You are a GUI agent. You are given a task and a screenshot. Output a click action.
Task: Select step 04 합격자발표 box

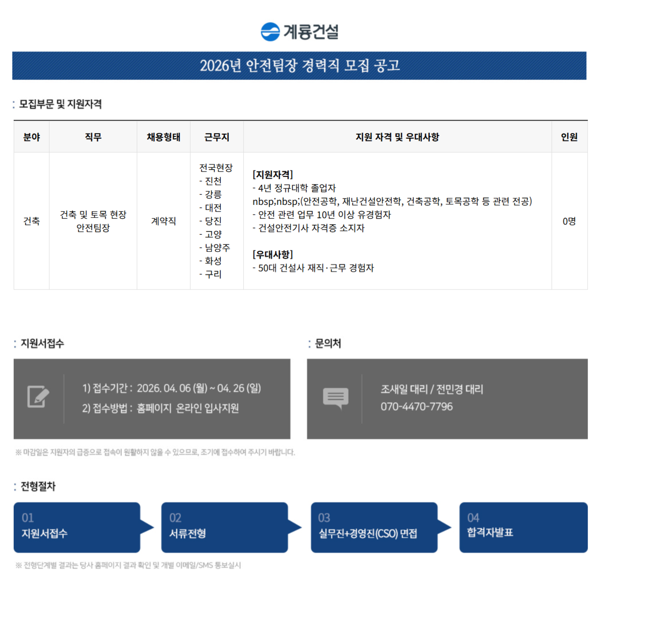point(523,527)
